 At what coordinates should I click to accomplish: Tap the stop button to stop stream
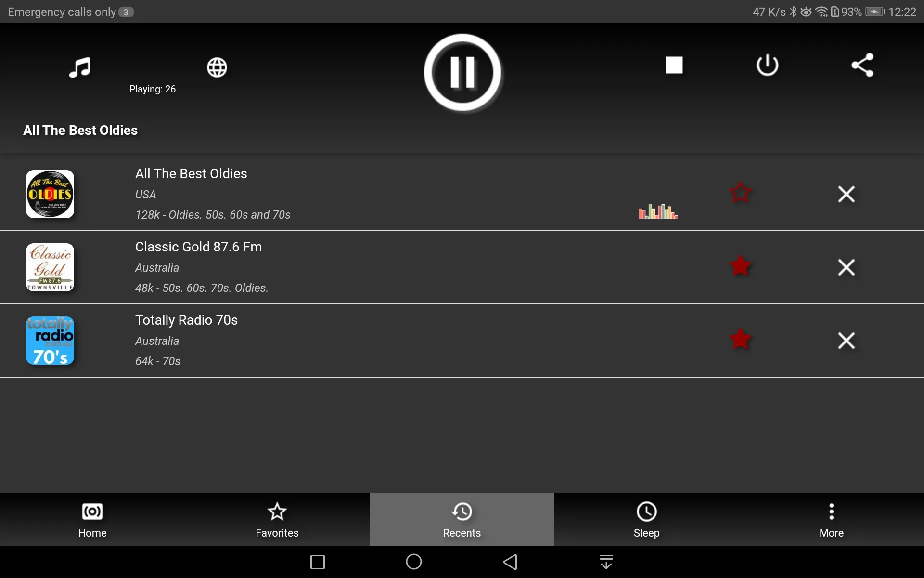tap(674, 65)
